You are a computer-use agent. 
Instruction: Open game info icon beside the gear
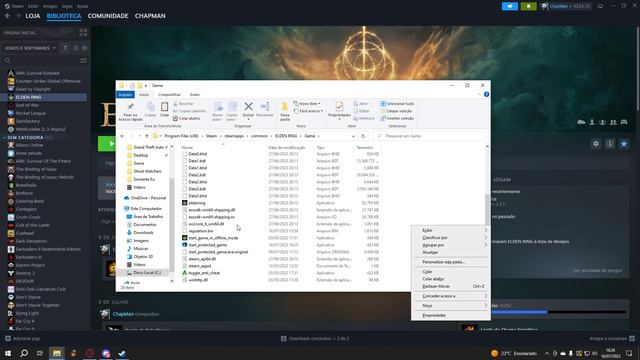pyautogui.click(x=610, y=144)
